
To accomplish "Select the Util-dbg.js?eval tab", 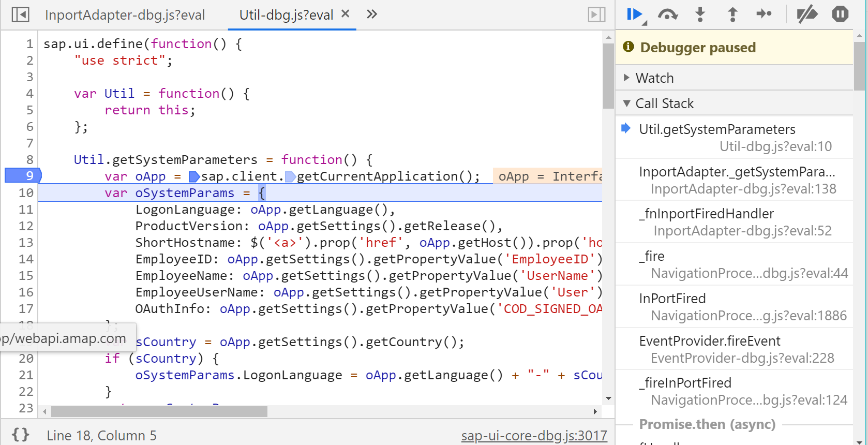I will (x=286, y=15).
